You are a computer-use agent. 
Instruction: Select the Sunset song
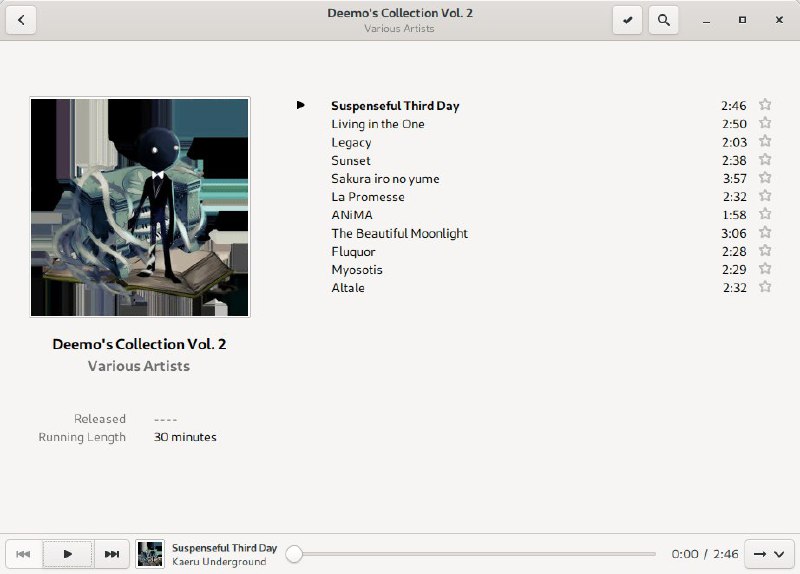tap(351, 161)
